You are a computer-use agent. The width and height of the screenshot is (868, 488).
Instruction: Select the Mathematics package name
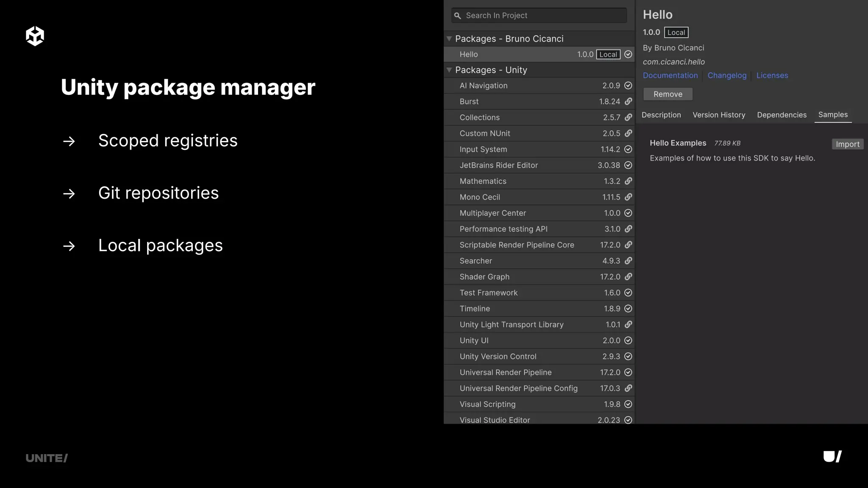483,181
